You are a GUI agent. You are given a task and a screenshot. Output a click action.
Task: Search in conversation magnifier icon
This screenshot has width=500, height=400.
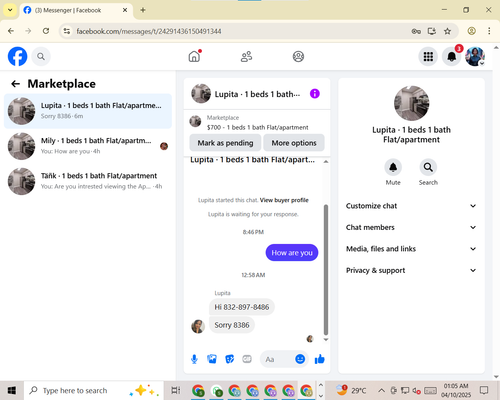click(428, 167)
